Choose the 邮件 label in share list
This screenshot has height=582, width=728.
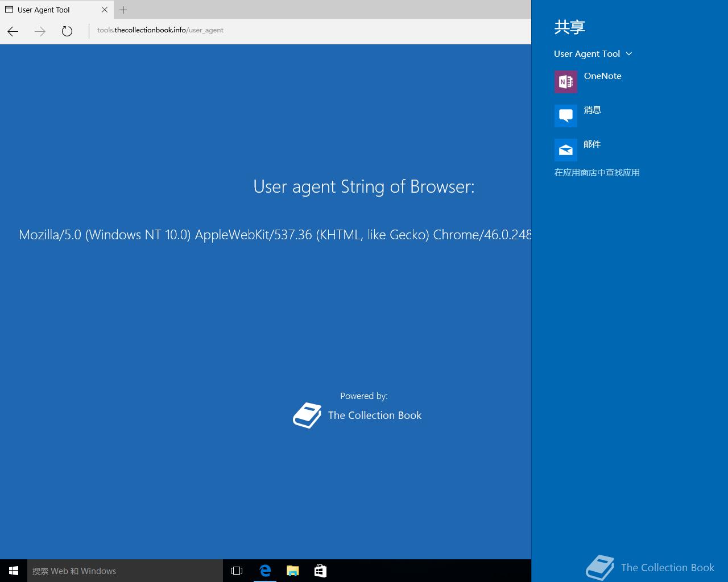point(592,144)
